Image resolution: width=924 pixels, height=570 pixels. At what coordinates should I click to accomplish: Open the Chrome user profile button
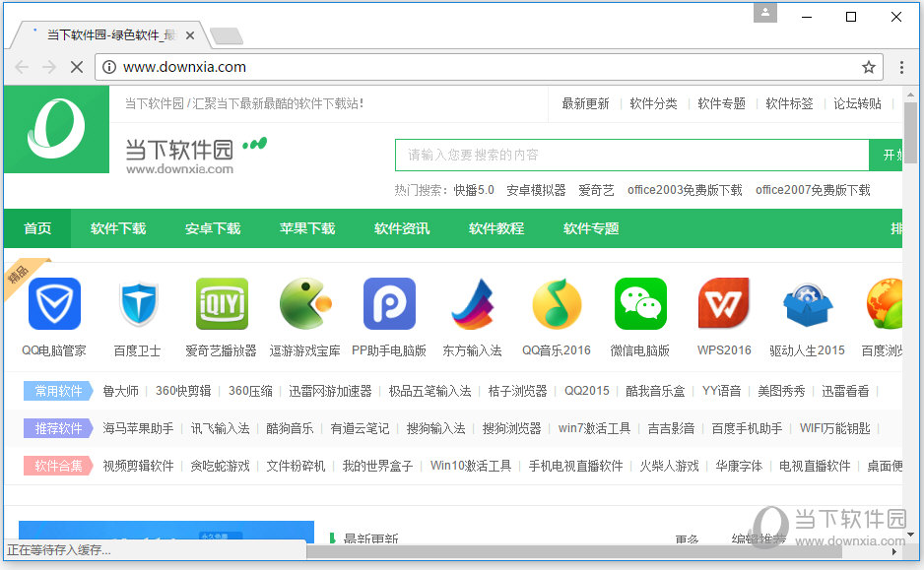click(764, 13)
